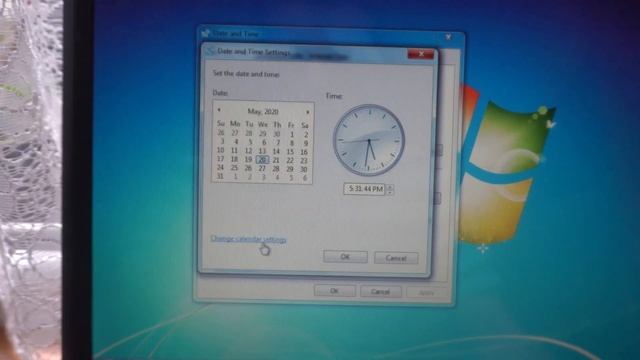Open Change calendar settings link
This screenshot has width=640, height=360.
[x=248, y=239]
